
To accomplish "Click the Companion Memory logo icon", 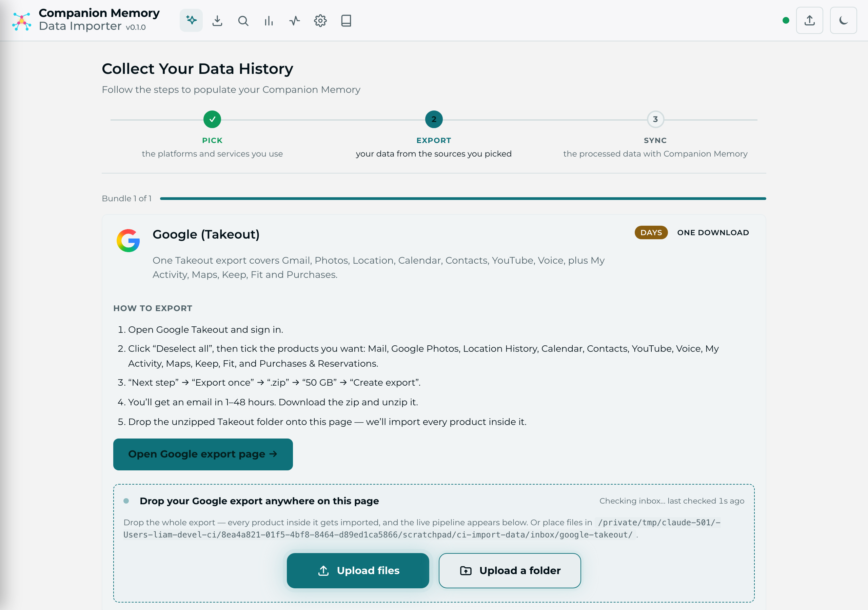I will tap(22, 21).
